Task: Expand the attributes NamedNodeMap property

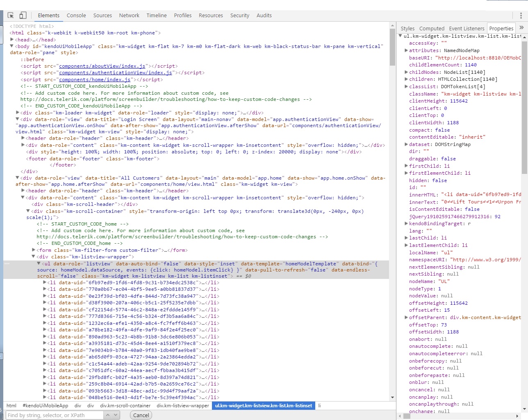Action: (x=406, y=50)
